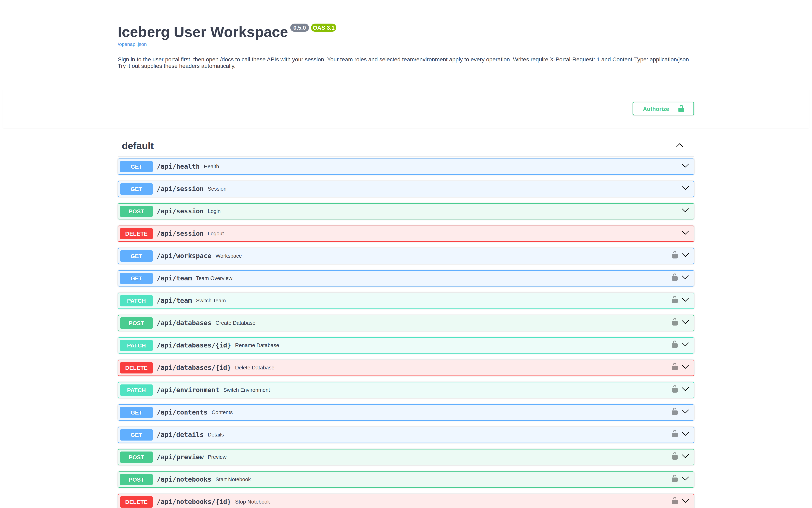
Task: Click the lock icon on Delete Database row
Action: coord(674,367)
